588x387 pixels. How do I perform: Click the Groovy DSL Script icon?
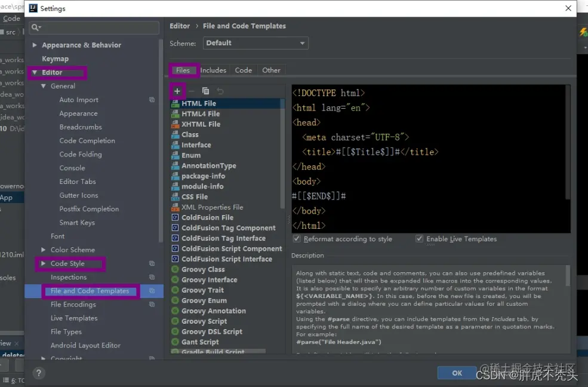coord(175,331)
